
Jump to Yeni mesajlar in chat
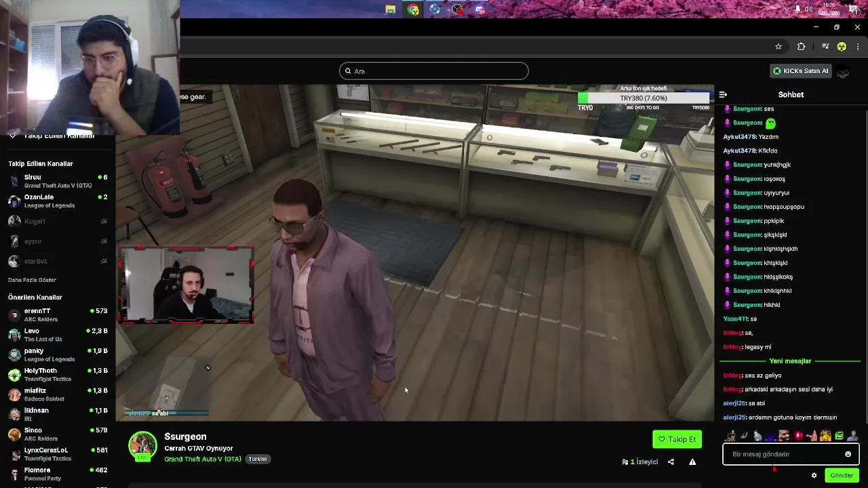click(x=790, y=361)
